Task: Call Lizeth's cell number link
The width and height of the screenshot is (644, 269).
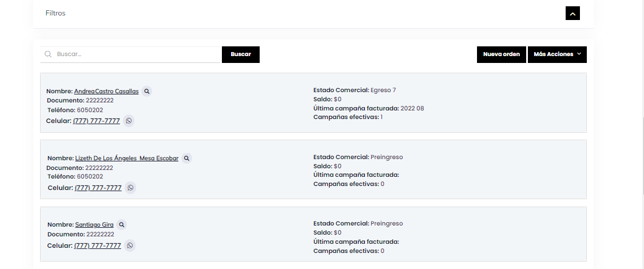Action: coord(98,188)
